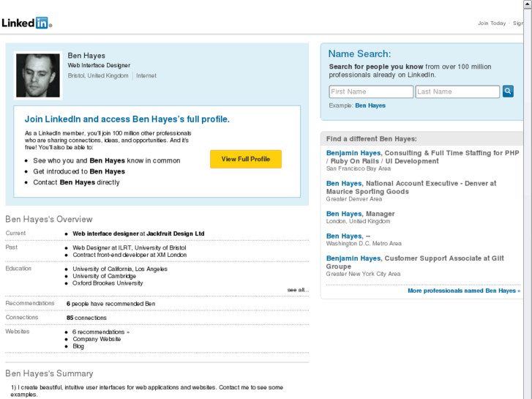This screenshot has height=399, width=532.
Task: Click the example name 'Ben Hayes' link
Action: pyautogui.click(x=370, y=105)
